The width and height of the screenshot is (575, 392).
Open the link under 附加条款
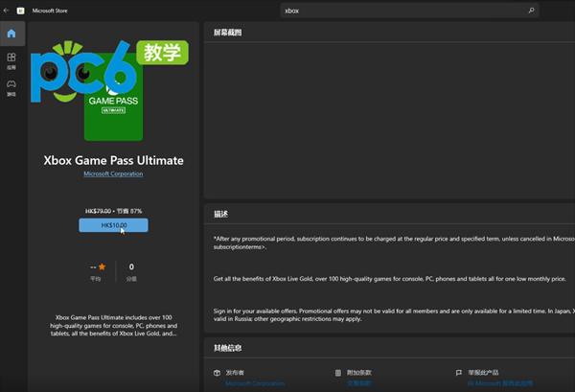[359, 383]
